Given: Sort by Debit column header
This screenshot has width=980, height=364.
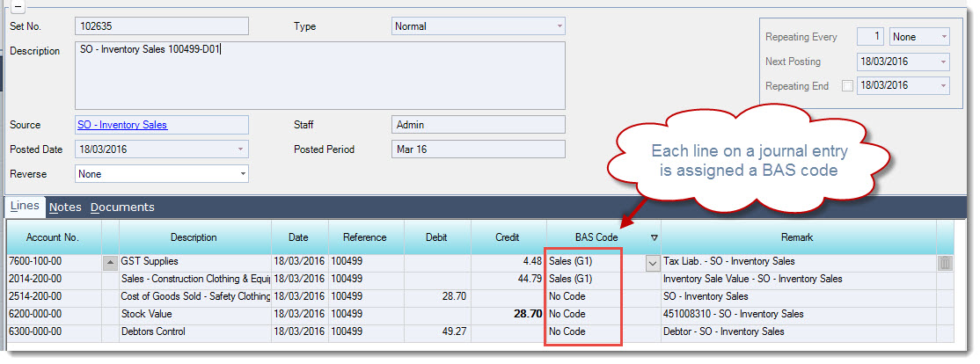Looking at the screenshot, I should [436, 237].
